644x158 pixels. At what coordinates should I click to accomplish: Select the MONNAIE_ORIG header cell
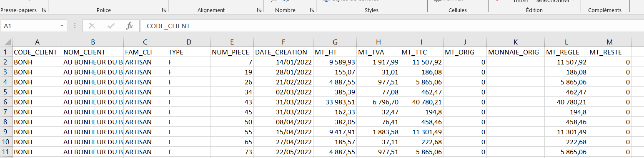coord(516,52)
